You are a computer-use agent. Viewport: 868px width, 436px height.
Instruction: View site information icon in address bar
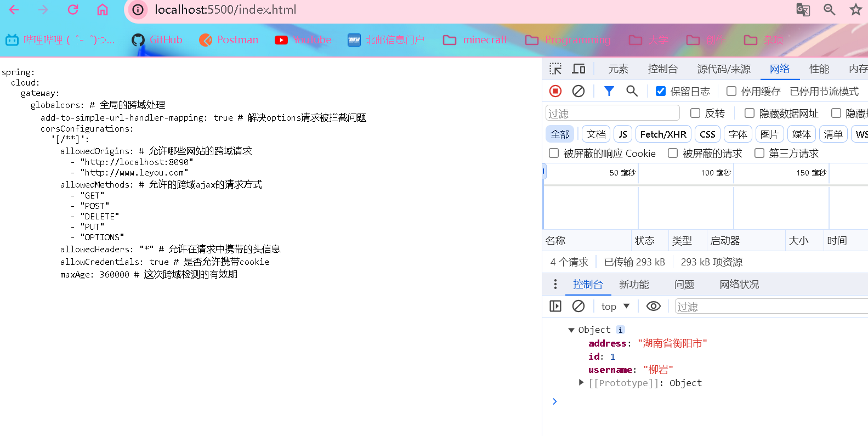pyautogui.click(x=138, y=9)
